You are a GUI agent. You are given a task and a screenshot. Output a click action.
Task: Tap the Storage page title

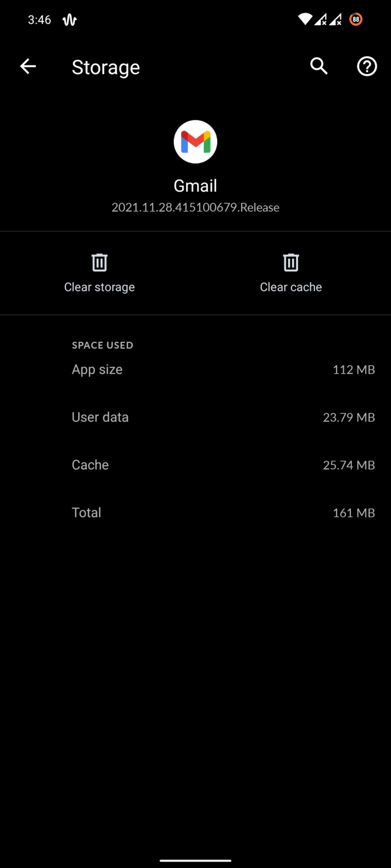click(x=106, y=67)
